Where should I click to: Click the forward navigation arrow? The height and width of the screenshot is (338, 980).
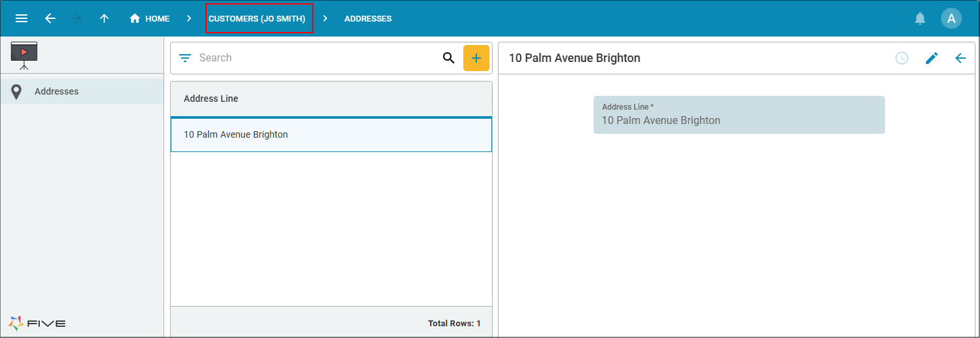[x=77, y=18]
